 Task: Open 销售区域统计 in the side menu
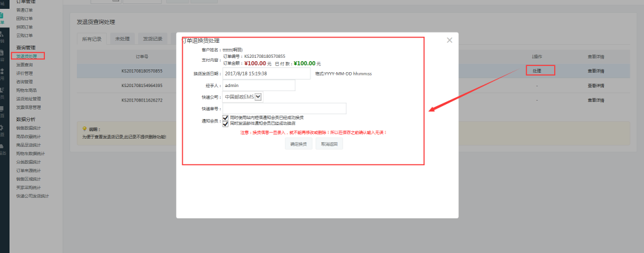[29, 179]
